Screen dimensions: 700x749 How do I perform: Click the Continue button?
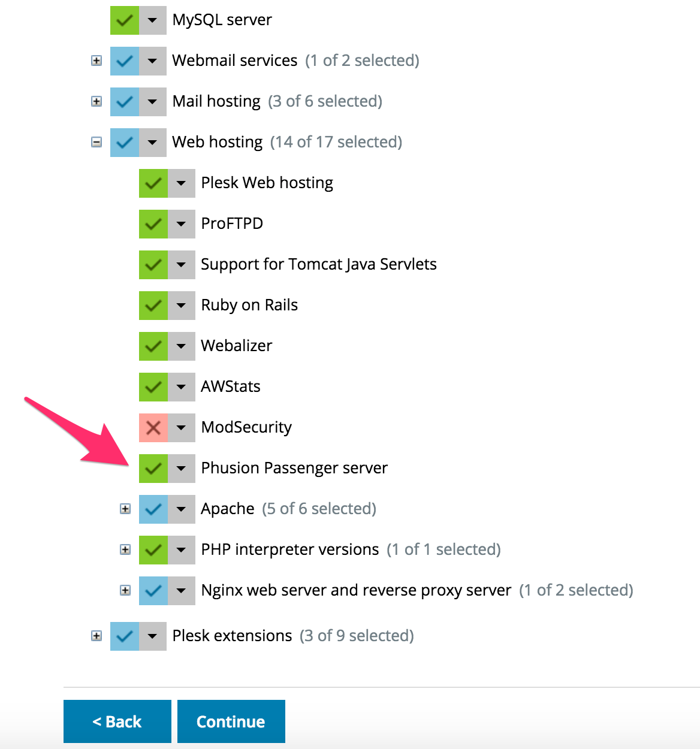pos(231,721)
